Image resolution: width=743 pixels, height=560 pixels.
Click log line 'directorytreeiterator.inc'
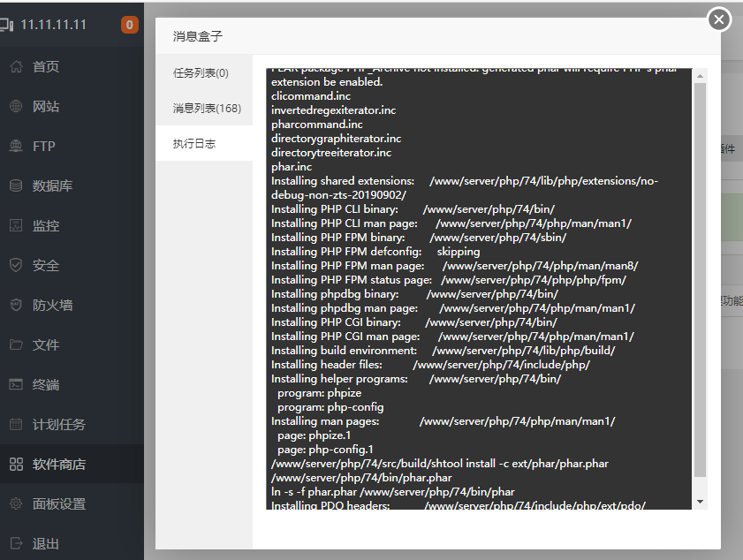click(x=331, y=153)
